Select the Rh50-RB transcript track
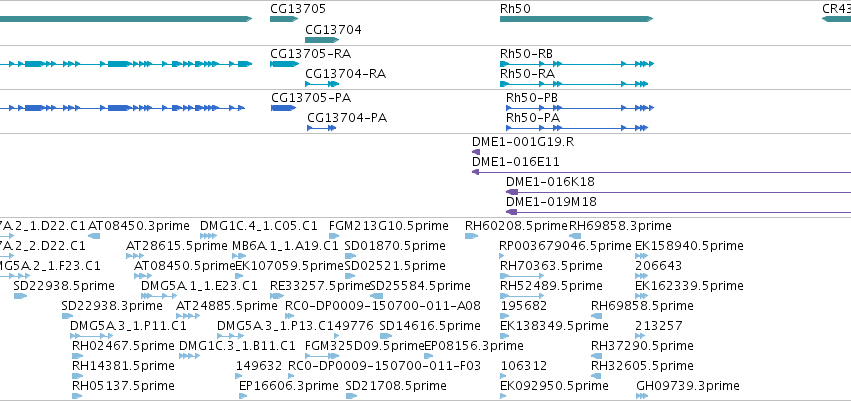Screen dimensions: 851x401 point(577,64)
